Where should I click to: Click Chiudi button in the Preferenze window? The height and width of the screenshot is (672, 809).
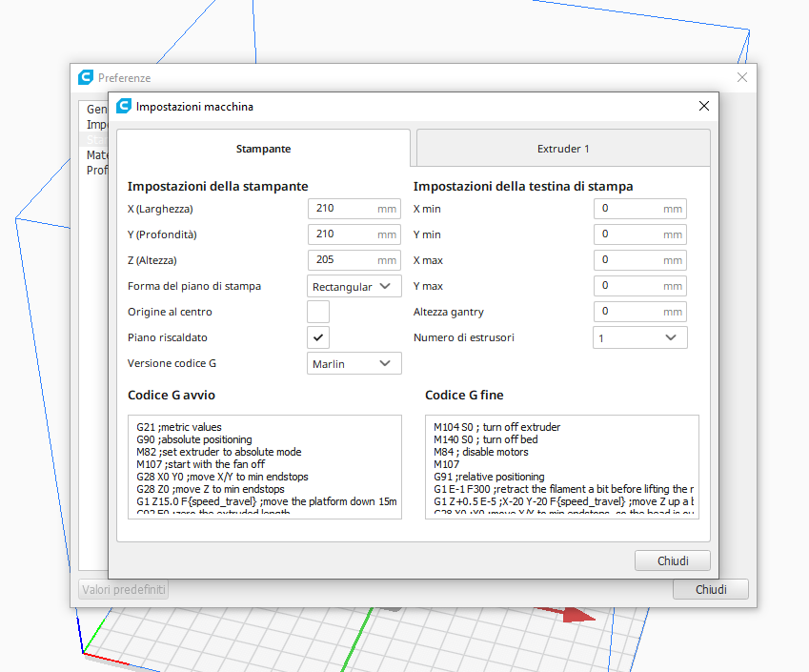click(710, 589)
